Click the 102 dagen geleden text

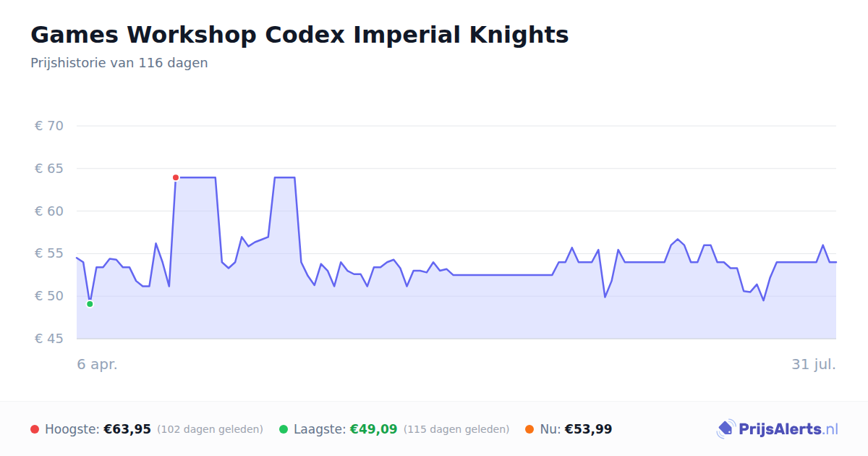click(210, 429)
